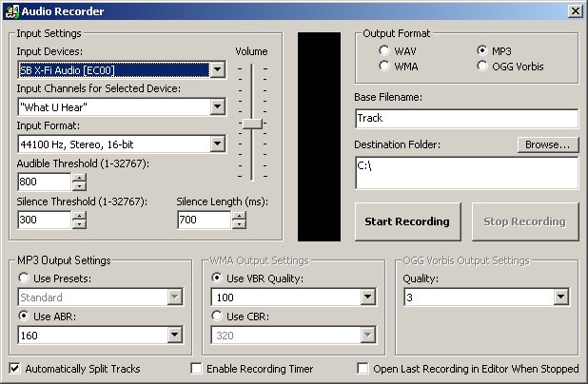Image resolution: width=588 pixels, height=384 pixels.
Task: Open the MP3 presets Standard dropdown
Action: 175,298
